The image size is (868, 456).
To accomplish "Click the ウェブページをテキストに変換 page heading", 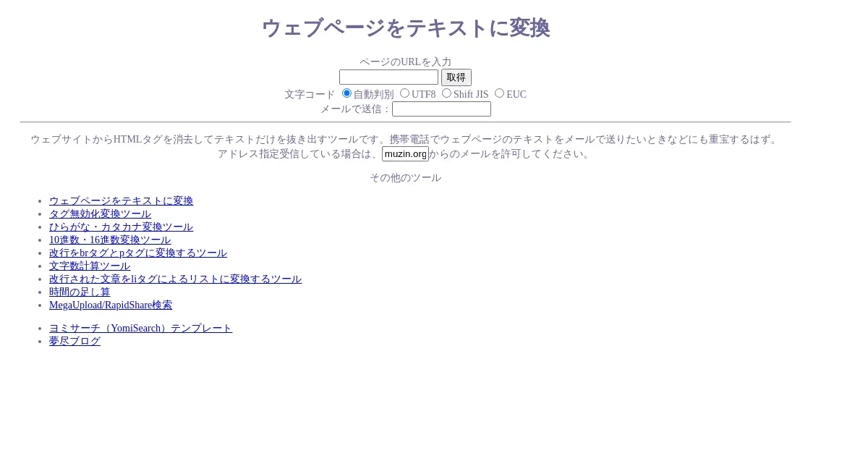I will tap(405, 28).
